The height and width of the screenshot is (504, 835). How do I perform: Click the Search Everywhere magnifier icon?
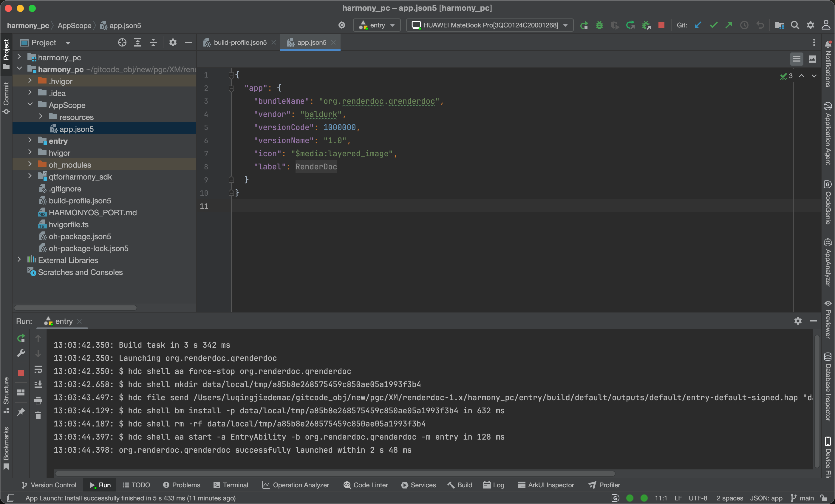tap(795, 25)
